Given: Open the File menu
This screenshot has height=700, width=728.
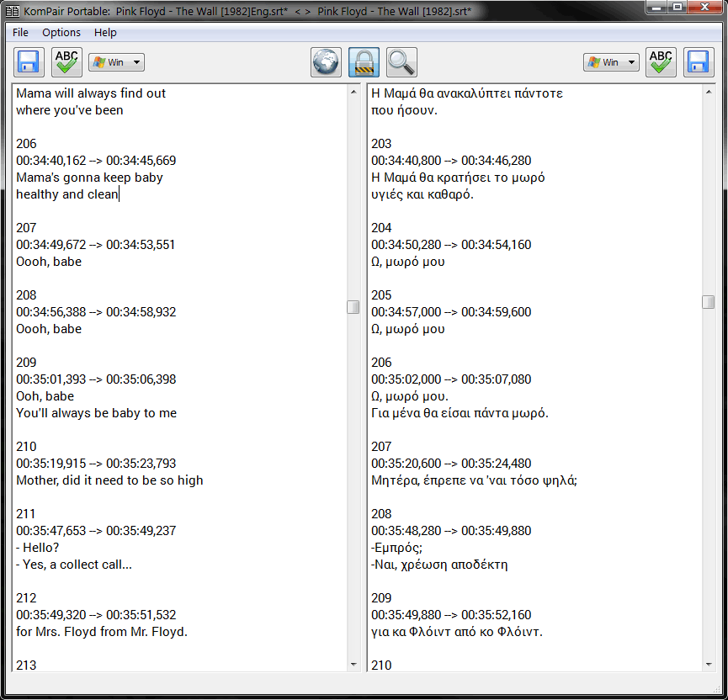Looking at the screenshot, I should 20,33.
